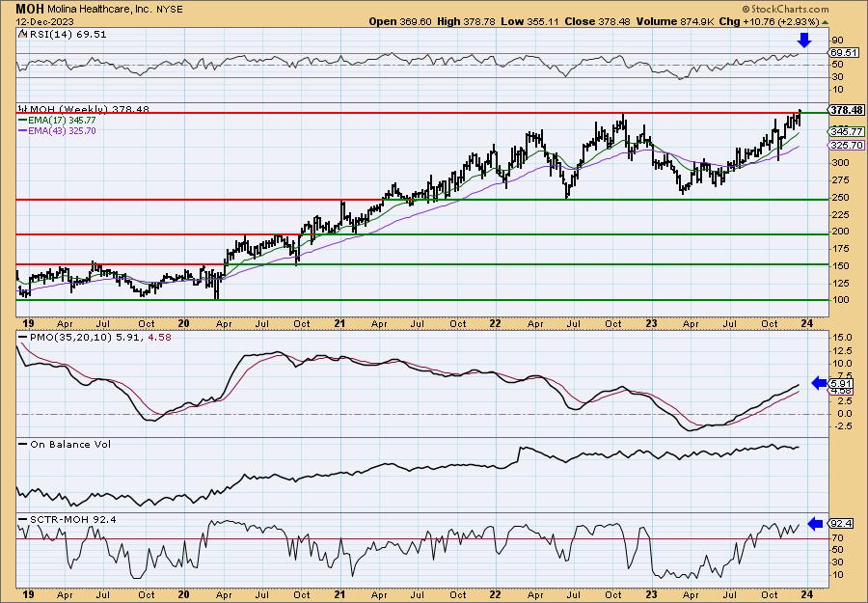Click the bar-style icon beside MOH (Weekly)
This screenshot has height=603, width=868.
point(23,109)
